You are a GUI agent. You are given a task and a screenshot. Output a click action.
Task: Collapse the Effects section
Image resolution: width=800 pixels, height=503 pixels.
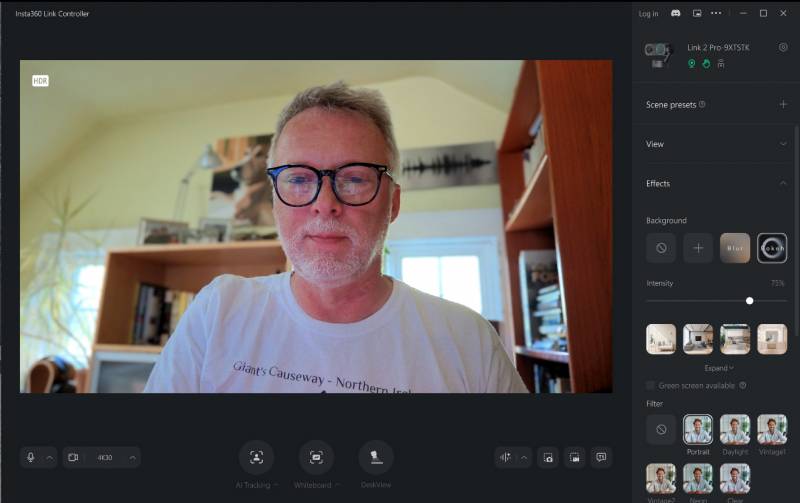click(x=783, y=183)
